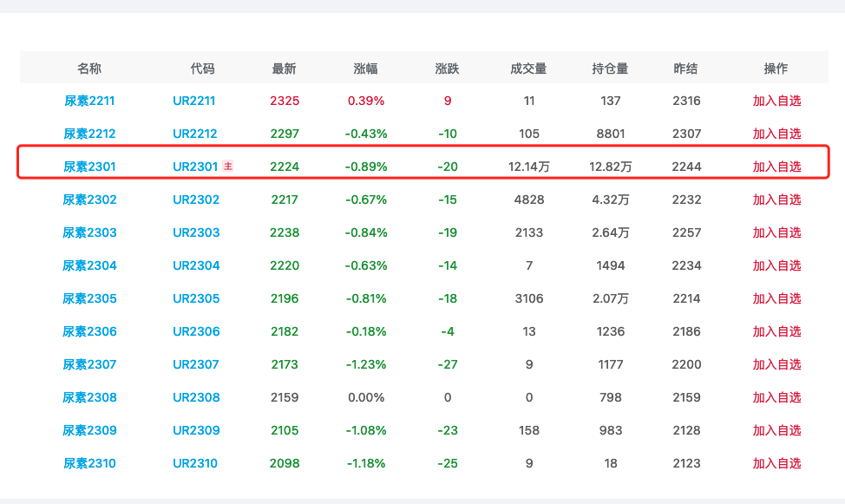Click the UR2309 code link
This screenshot has height=504, width=845.
pyautogui.click(x=196, y=430)
